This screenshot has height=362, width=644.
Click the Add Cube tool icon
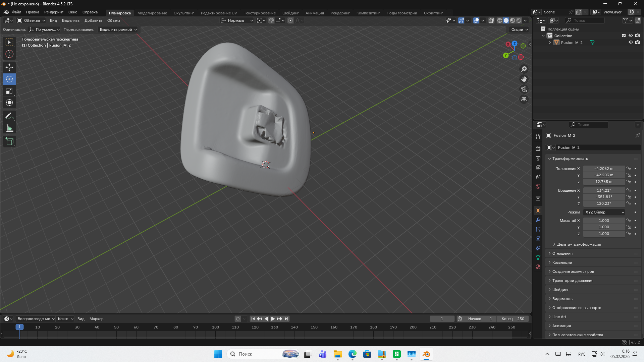coord(9,141)
